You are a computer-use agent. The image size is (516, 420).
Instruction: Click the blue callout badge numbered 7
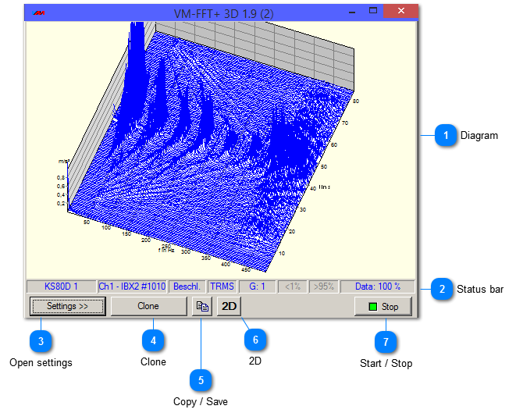point(386,340)
